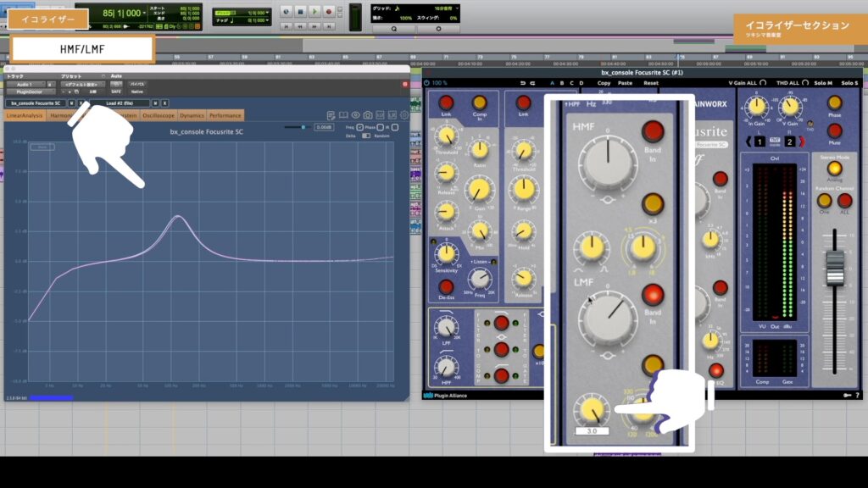
Task: Click the V Gain ALL headphone icon
Action: point(763,83)
